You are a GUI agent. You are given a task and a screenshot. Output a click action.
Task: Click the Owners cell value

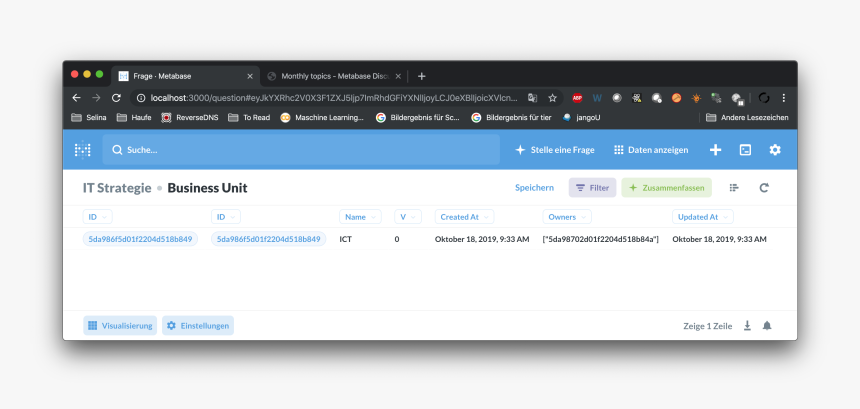click(601, 239)
